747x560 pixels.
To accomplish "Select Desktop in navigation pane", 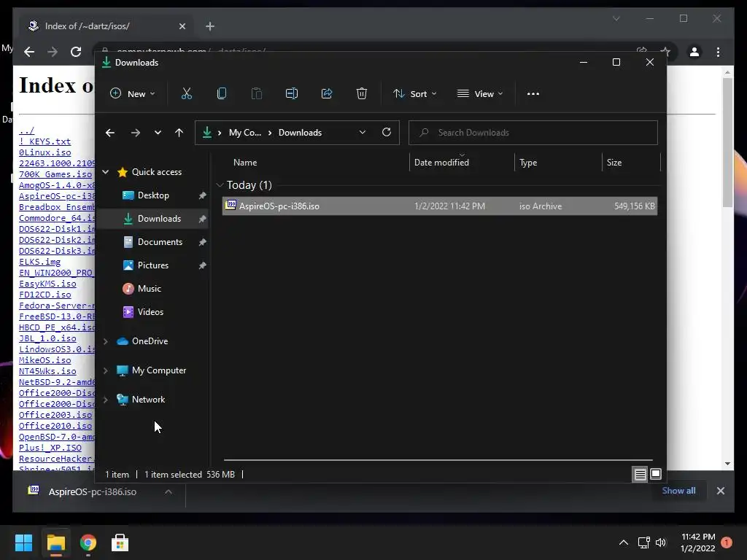I will click(x=153, y=195).
